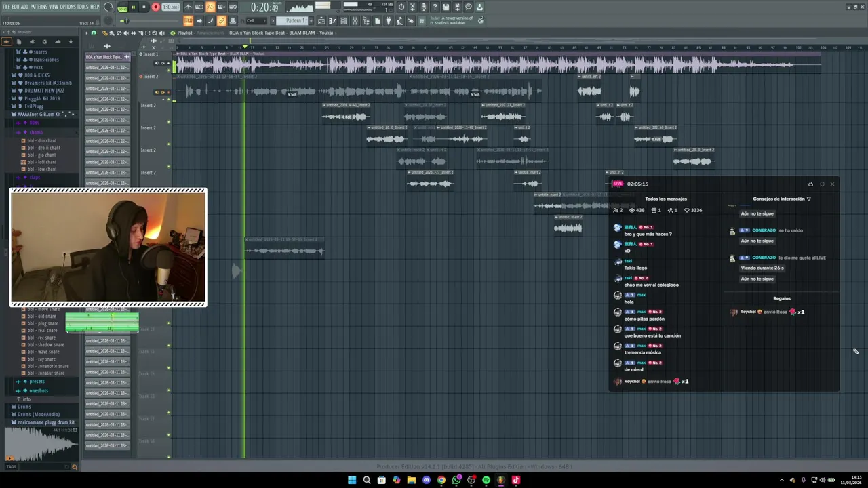Image resolution: width=868 pixels, height=488 pixels.
Task: Select the playlist slip tool double-arrow icon
Action: coord(134,33)
